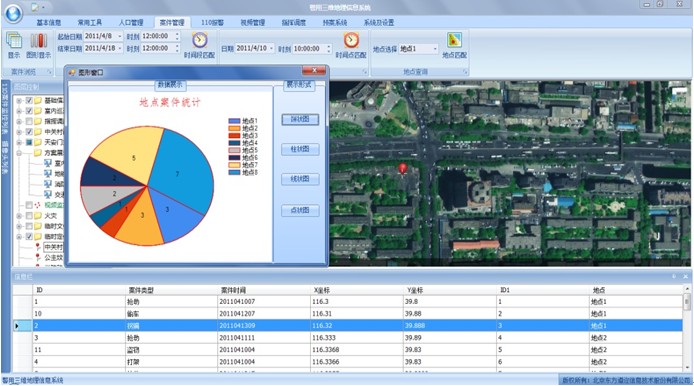Click the 图形显示 chart icon

(x=39, y=41)
